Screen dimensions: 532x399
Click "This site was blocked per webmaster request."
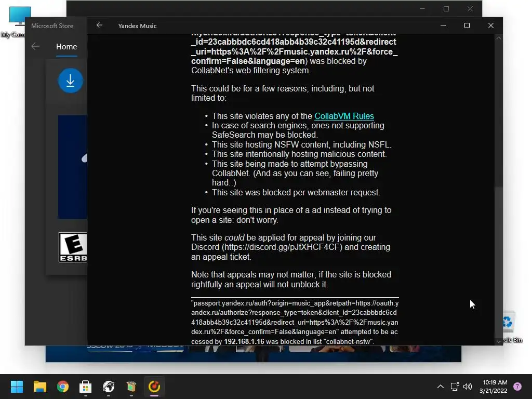click(296, 192)
